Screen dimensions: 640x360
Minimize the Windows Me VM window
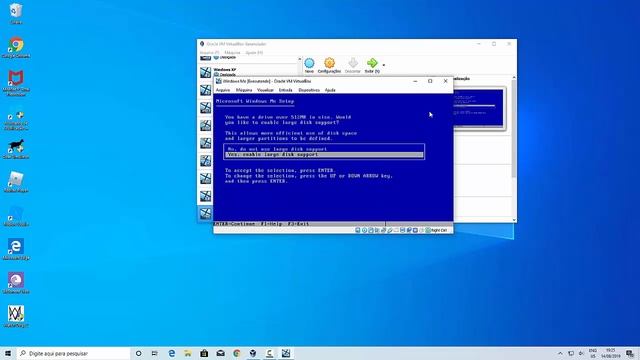415,81
